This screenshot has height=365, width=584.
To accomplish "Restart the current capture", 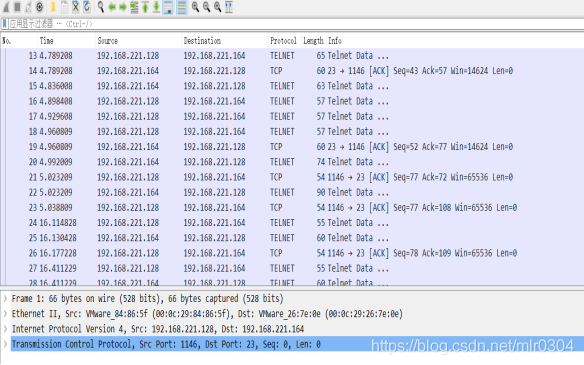I will (28, 7).
